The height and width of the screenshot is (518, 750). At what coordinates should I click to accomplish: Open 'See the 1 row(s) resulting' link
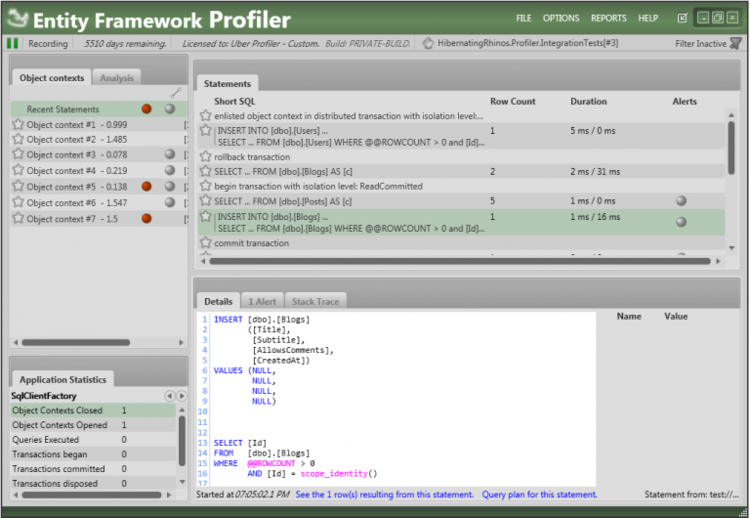tap(385, 495)
